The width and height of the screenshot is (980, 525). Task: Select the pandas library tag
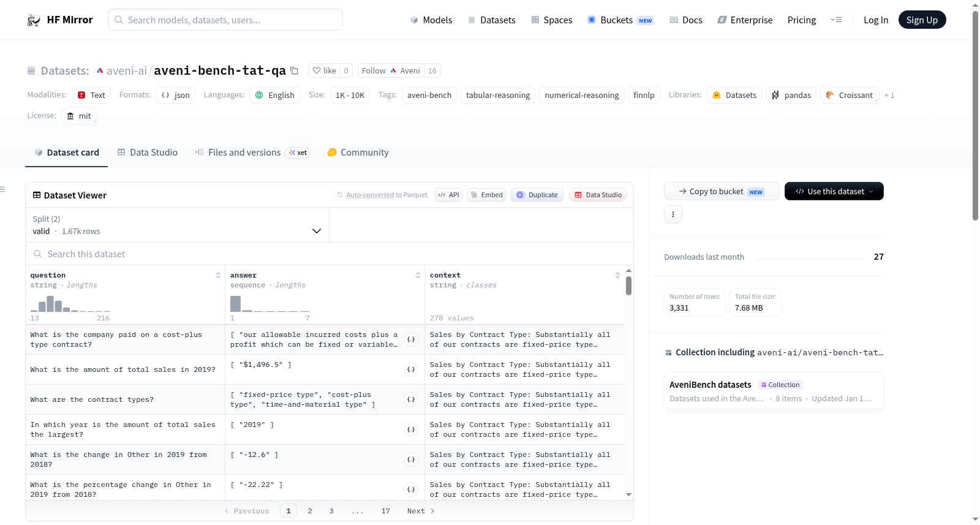[x=791, y=96]
